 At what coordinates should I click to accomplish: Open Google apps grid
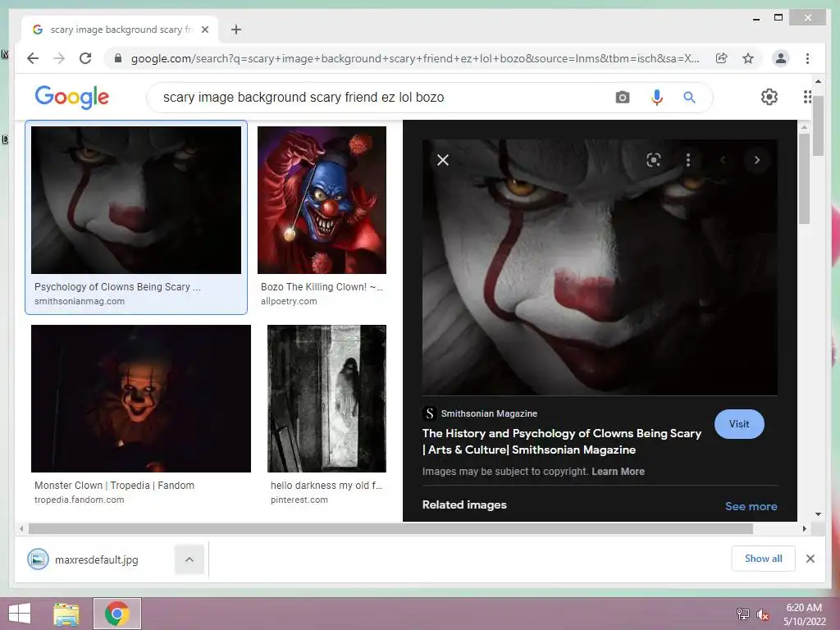click(807, 97)
